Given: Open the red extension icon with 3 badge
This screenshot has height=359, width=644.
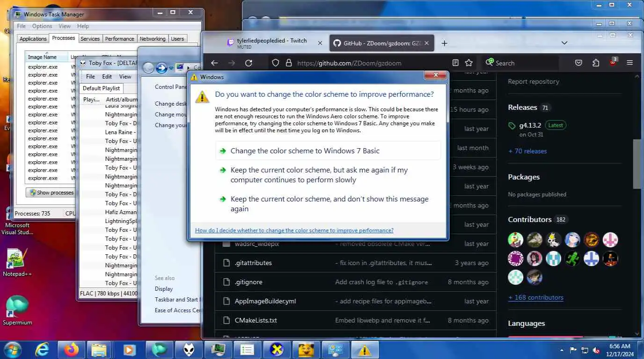Looking at the screenshot, I should point(613,62).
